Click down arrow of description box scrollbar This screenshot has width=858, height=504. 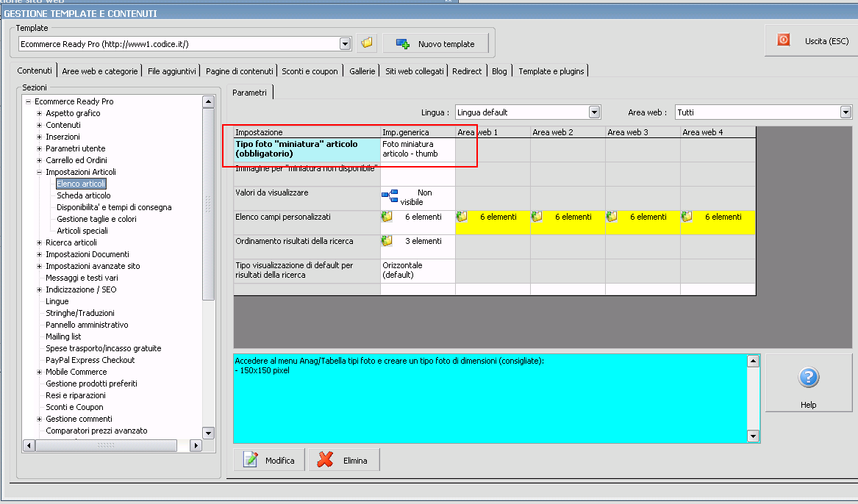click(753, 436)
